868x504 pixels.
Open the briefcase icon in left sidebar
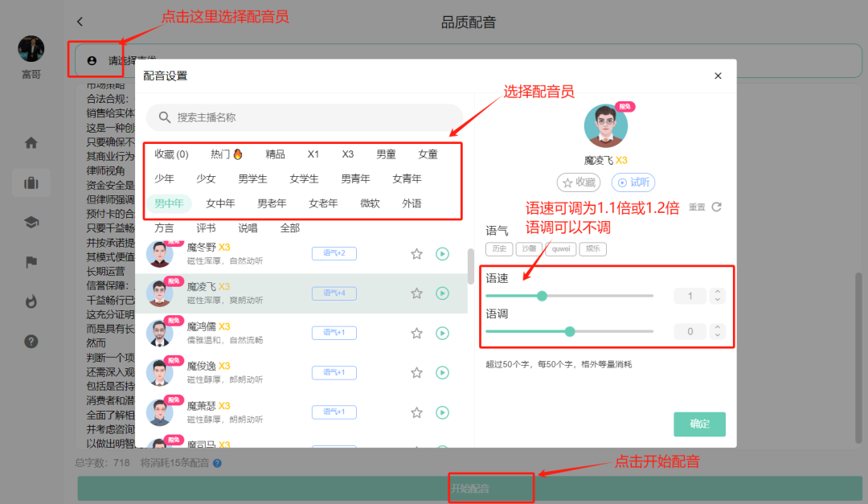tap(31, 182)
